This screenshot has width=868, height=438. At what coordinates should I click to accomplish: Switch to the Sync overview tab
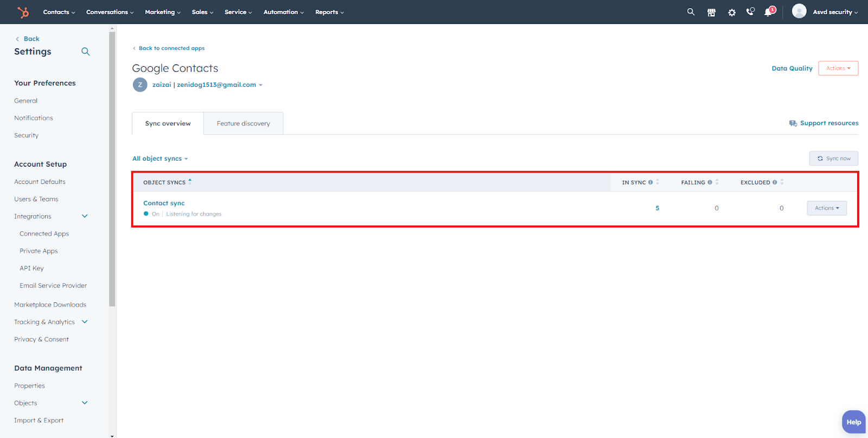(168, 124)
